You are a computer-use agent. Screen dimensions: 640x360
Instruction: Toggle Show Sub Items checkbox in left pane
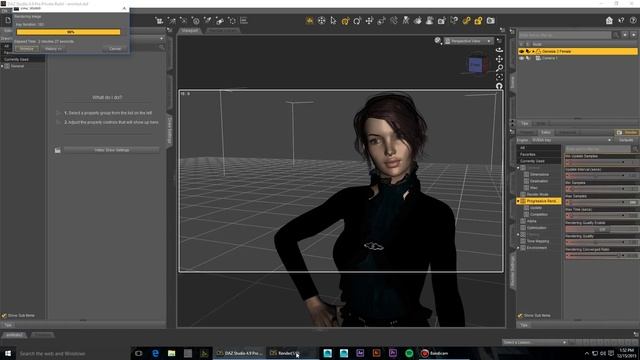click(4, 316)
